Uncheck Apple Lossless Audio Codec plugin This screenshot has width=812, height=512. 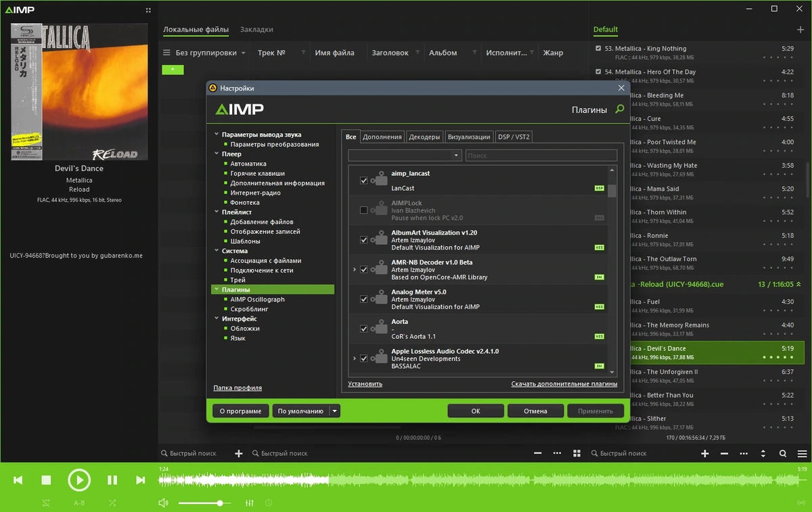coord(364,358)
